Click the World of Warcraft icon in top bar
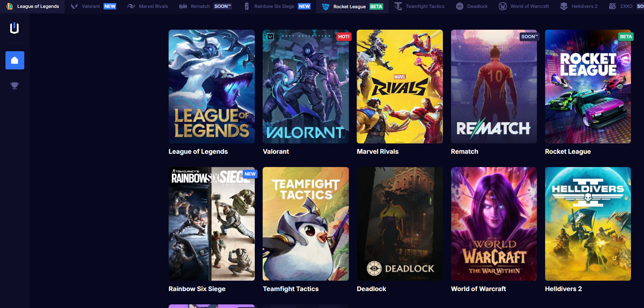This screenshot has height=308, width=644. coord(503,6)
